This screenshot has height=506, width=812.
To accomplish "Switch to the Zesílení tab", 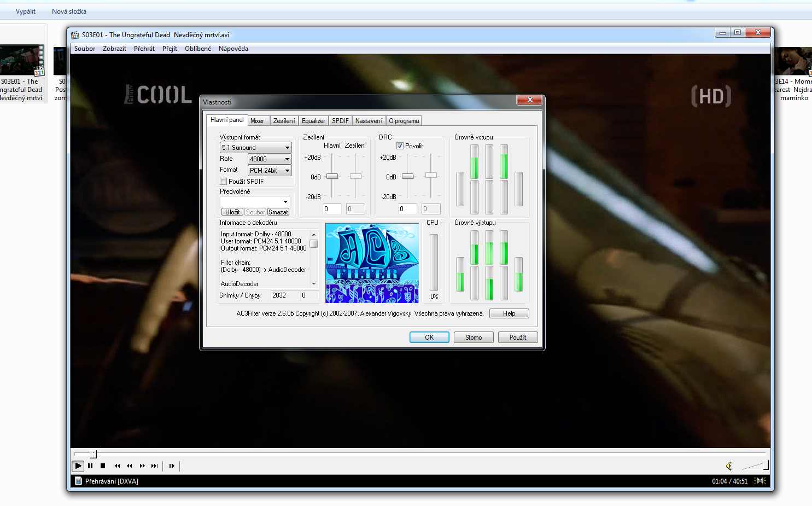I will coord(284,121).
